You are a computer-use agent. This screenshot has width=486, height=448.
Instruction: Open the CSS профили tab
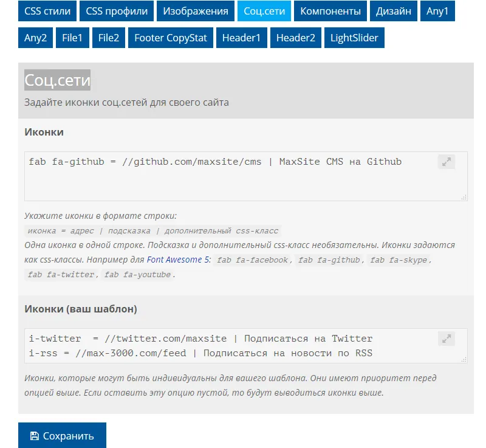point(117,11)
